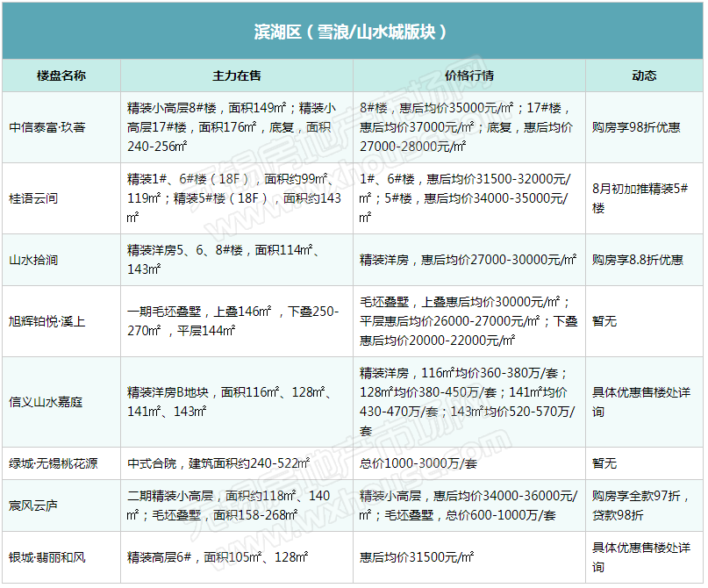Click the 滨湖区（雪浪/山水城版块）table title
Image resolution: width=708 pixels, height=588 pixels.
pyautogui.click(x=352, y=32)
